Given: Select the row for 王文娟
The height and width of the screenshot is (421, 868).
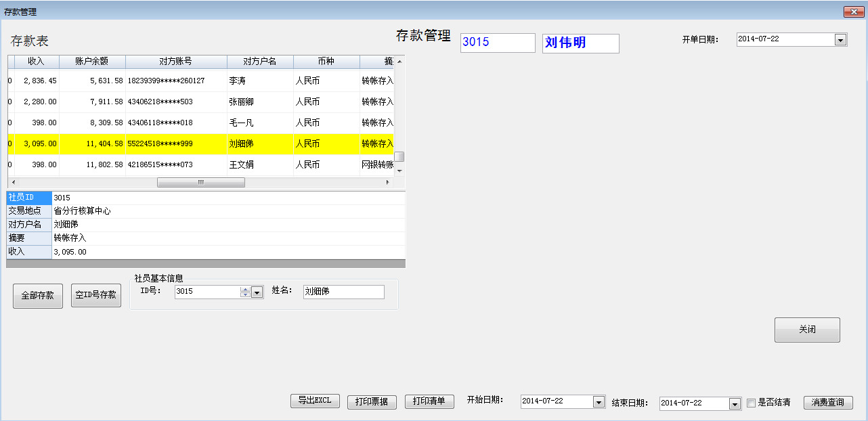Looking at the screenshot, I should (x=203, y=164).
